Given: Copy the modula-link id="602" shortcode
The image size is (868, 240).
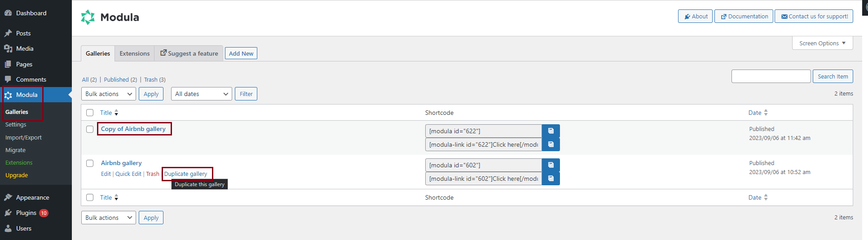Looking at the screenshot, I should click(551, 179).
